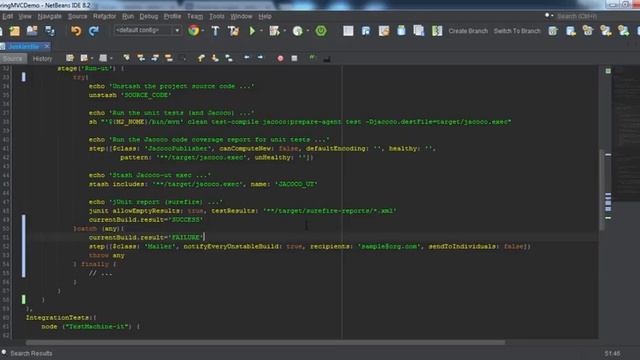Click the Clean and Build icon
The width and height of the screenshot is (640, 360).
pyautogui.click(x=233, y=31)
